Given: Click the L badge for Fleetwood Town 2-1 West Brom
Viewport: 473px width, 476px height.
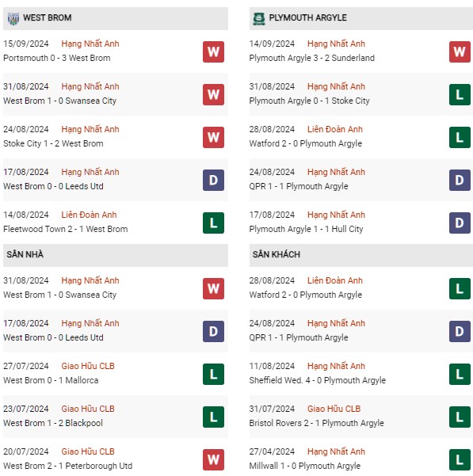Looking at the screenshot, I should click(213, 223).
